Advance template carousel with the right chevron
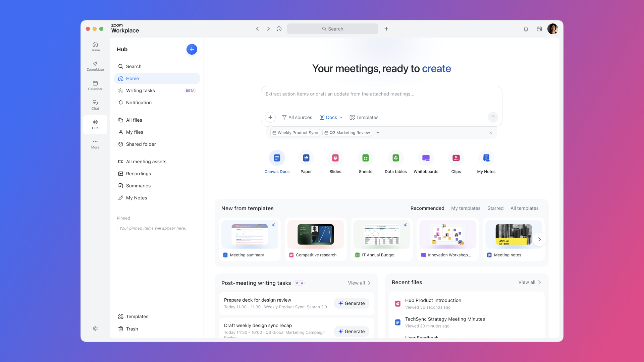644x362 pixels. click(x=539, y=239)
